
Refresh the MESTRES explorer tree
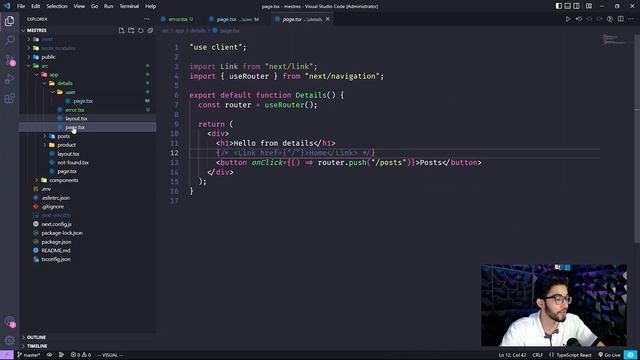click(141, 30)
